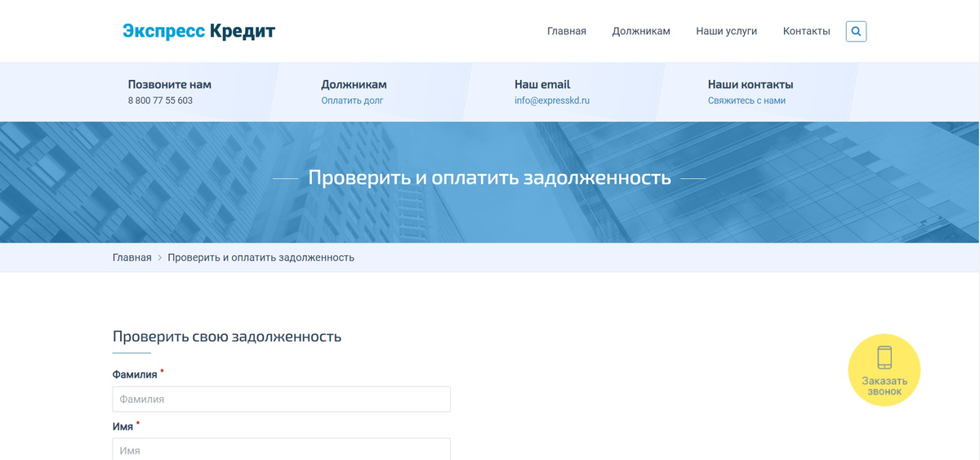Click into the Имя text field
This screenshot has width=980, height=460.
pyautogui.click(x=281, y=449)
